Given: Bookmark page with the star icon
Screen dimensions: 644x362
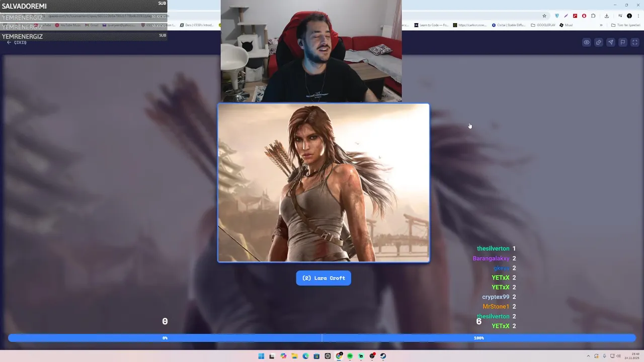Looking at the screenshot, I should (544, 16).
